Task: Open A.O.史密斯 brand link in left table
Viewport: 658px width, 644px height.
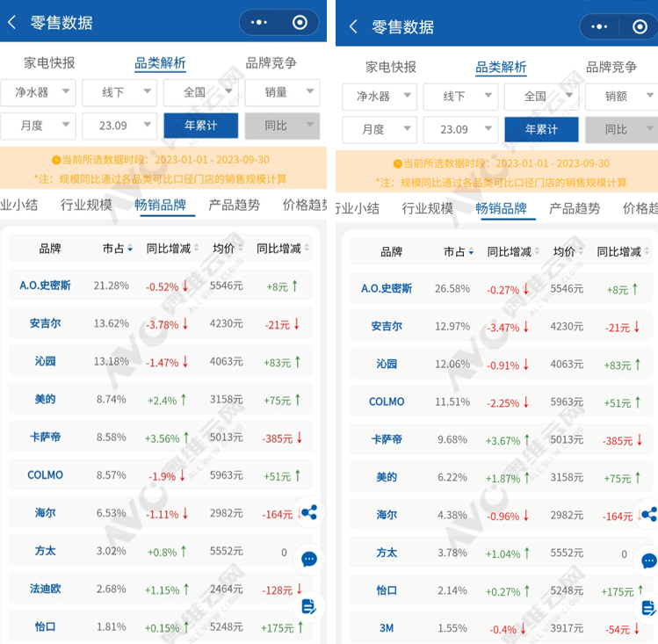Action: pyautogui.click(x=45, y=286)
